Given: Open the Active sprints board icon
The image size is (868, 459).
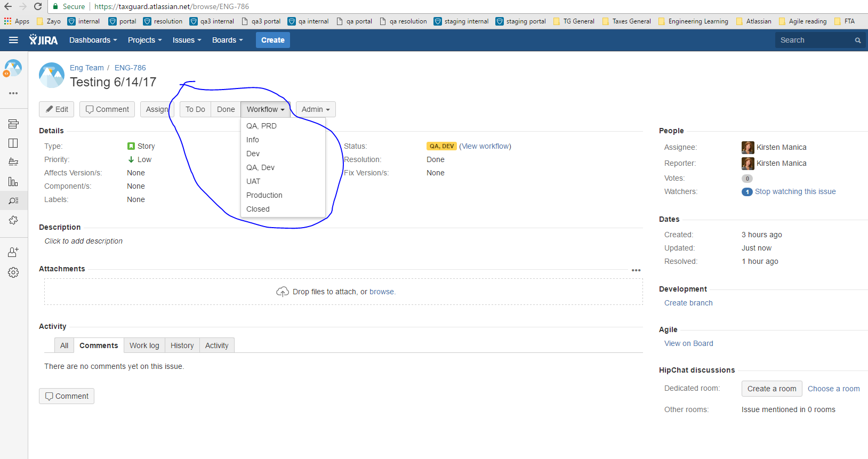Looking at the screenshot, I should 13,143.
